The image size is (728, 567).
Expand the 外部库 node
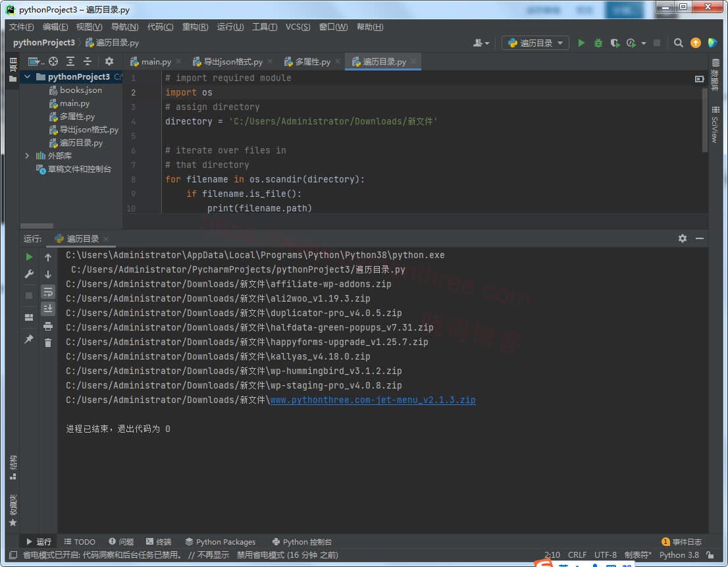tap(27, 155)
